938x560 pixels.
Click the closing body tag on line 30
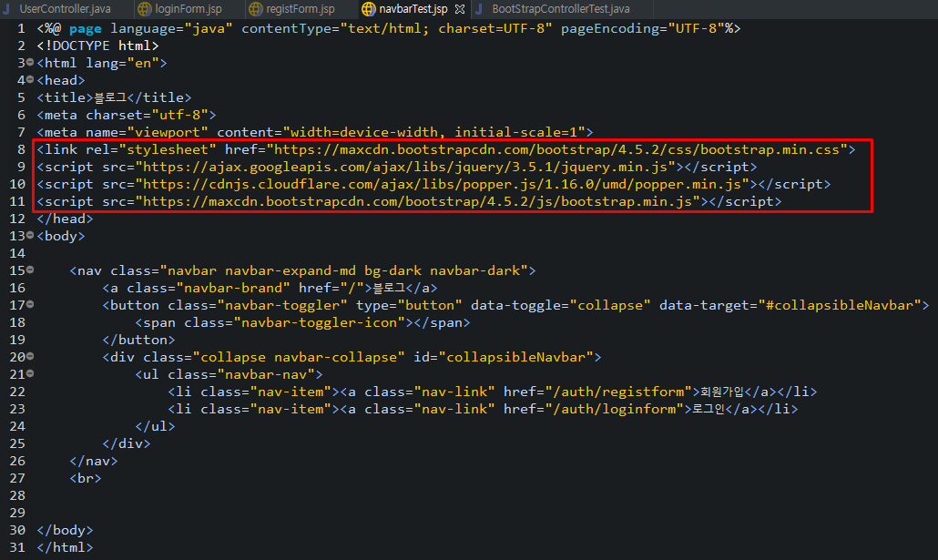point(66,531)
